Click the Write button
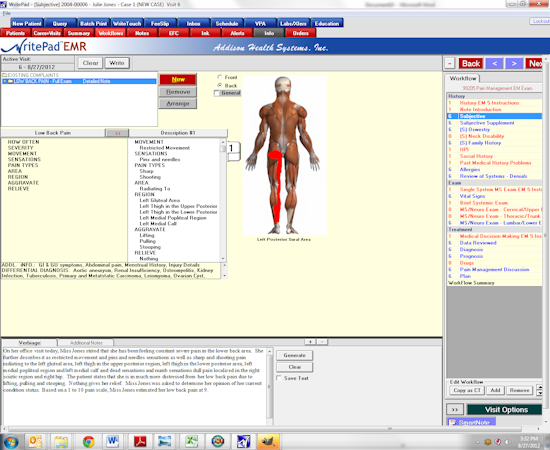The width and height of the screenshot is (550, 450). pyautogui.click(x=117, y=63)
